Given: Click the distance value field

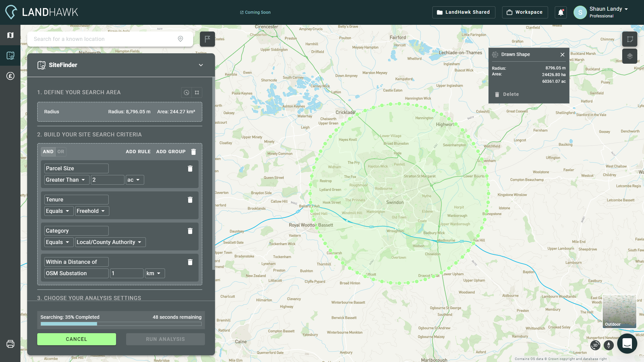Looking at the screenshot, I should point(126,274).
